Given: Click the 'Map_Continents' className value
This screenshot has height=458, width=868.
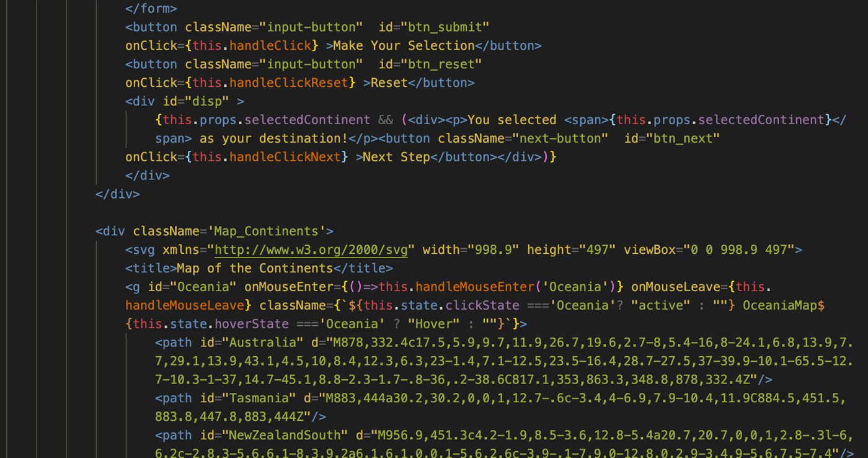Looking at the screenshot, I should tap(267, 231).
